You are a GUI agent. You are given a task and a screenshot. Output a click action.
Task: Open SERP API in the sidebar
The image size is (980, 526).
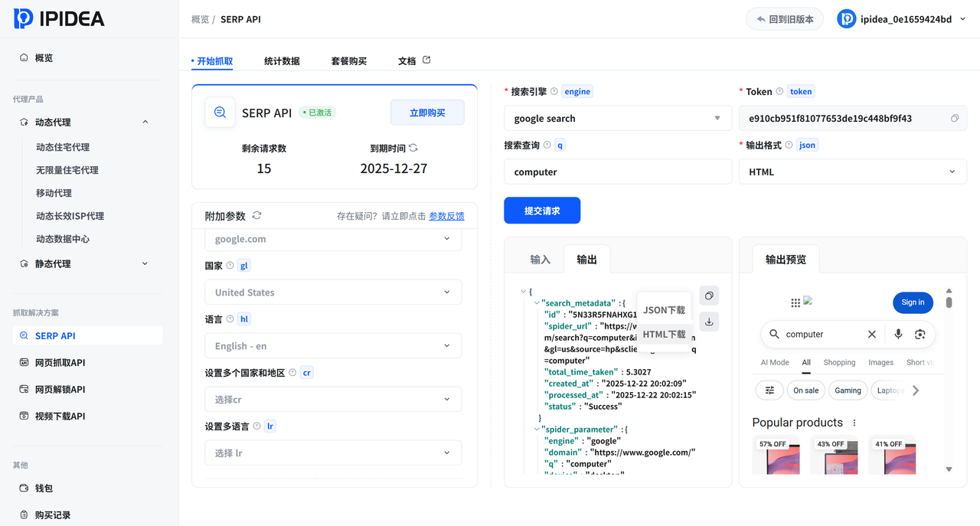click(x=87, y=335)
